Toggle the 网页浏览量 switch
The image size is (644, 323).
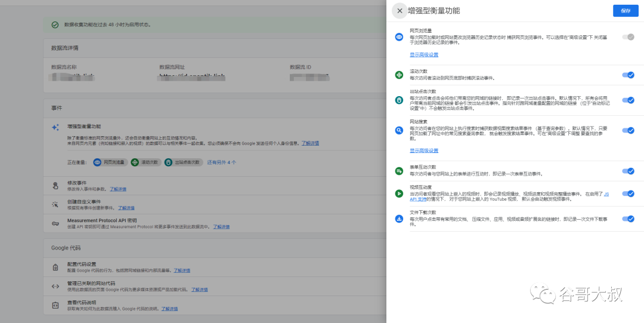(x=628, y=37)
